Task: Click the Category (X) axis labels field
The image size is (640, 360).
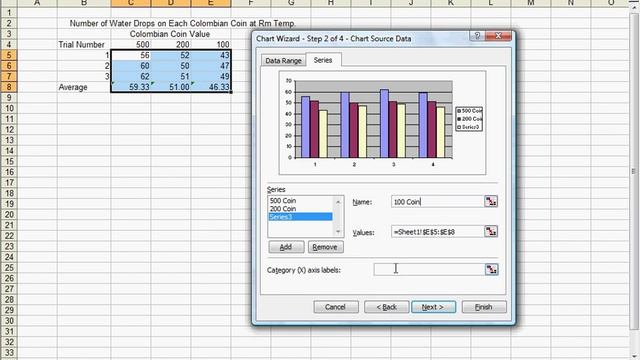Action: 429,269
